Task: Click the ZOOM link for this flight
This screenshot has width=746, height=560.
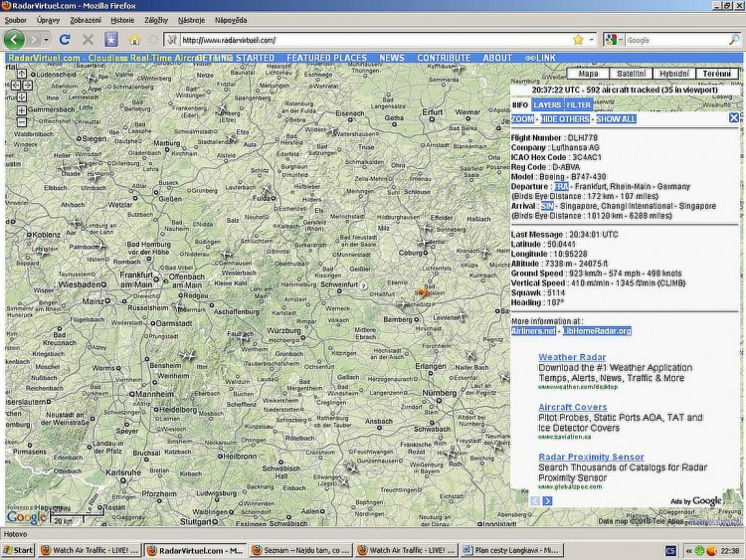Action: (x=522, y=119)
